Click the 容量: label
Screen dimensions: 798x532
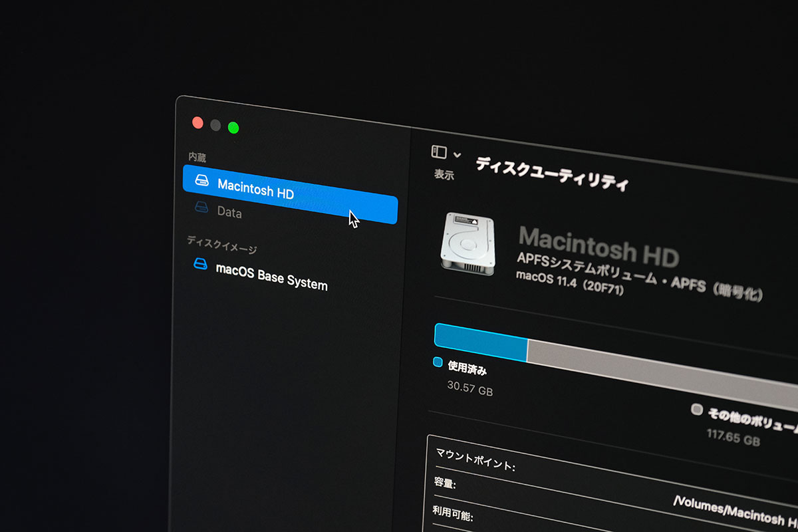click(x=446, y=483)
